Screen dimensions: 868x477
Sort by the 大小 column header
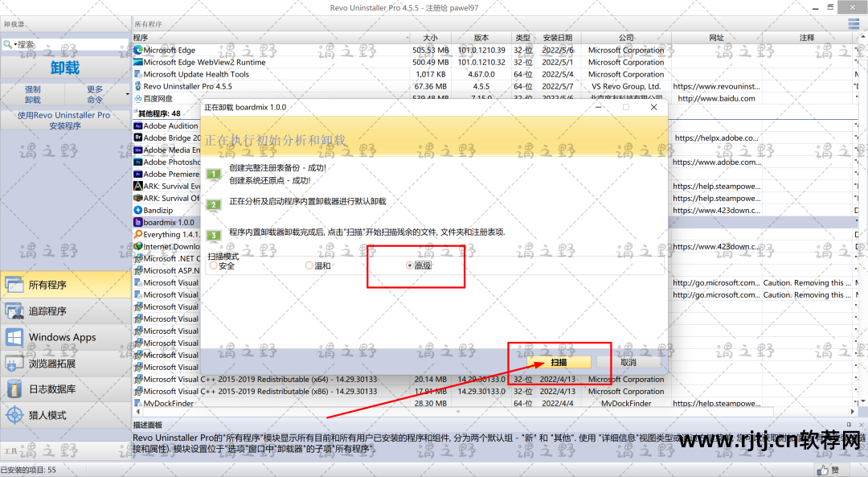pyautogui.click(x=430, y=38)
